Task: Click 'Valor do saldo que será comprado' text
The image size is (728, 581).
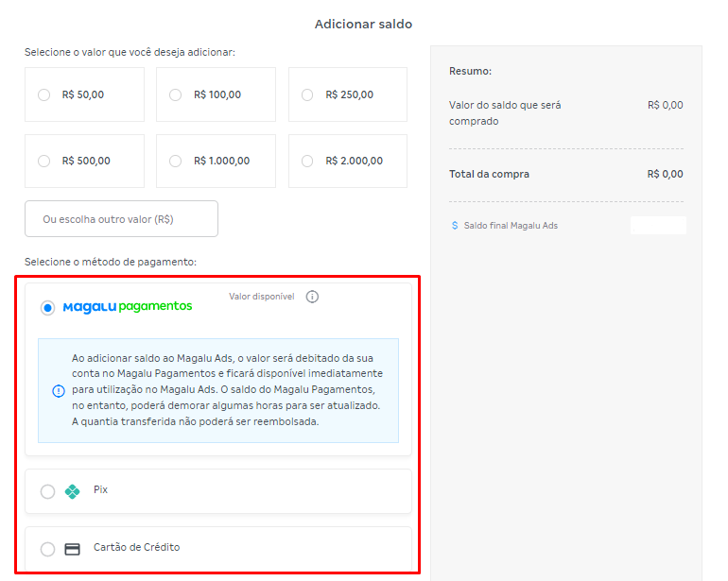Action: [505, 112]
